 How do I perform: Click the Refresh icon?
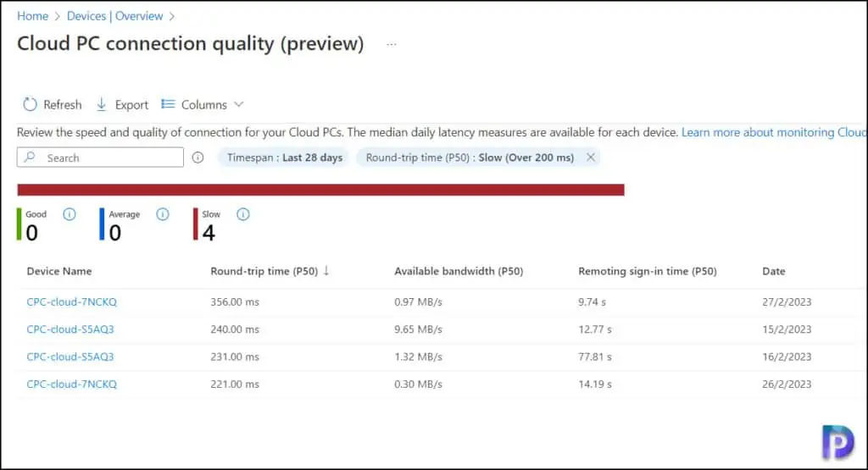(x=30, y=104)
